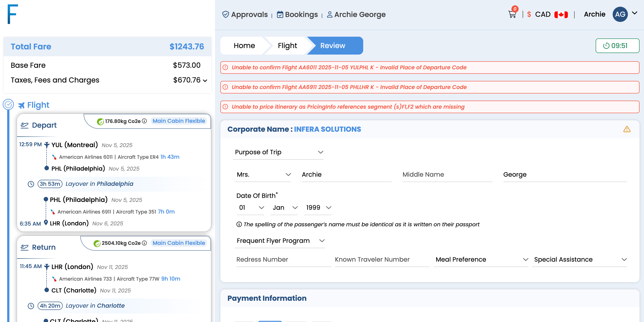Click the corporate warning triangle icon

pyautogui.click(x=627, y=129)
